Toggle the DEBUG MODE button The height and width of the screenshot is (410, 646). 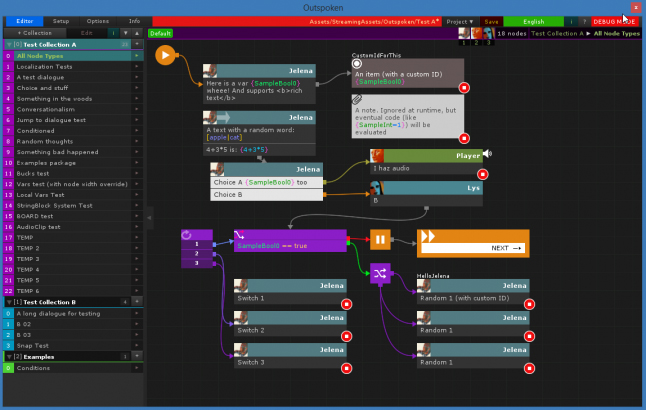coord(614,21)
